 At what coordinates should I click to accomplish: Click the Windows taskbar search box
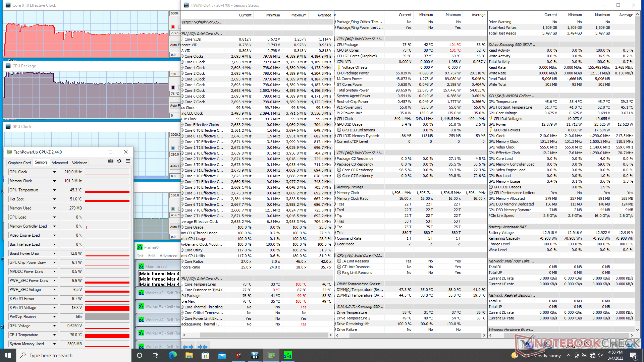click(x=74, y=355)
